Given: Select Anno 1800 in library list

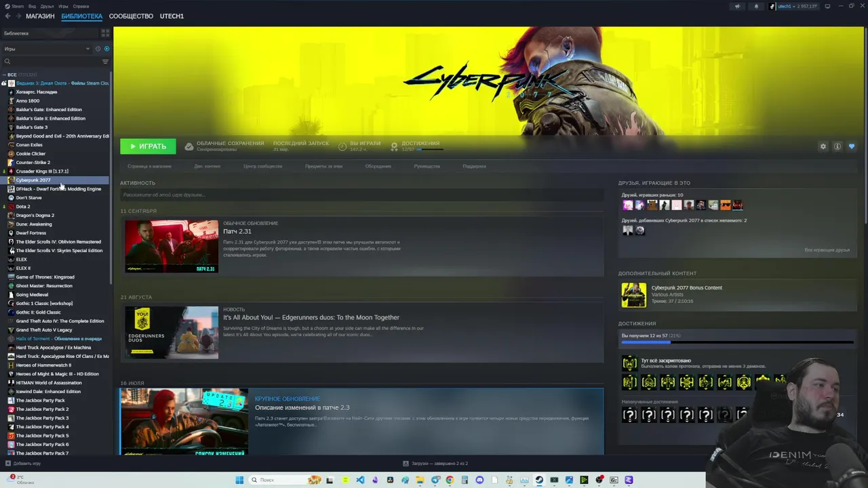Looking at the screenshot, I should (x=27, y=101).
